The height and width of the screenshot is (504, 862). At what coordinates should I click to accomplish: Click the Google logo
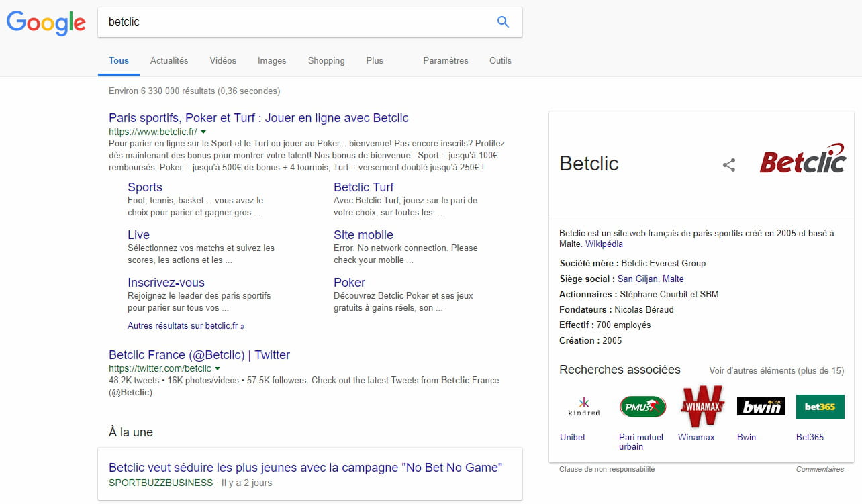46,23
